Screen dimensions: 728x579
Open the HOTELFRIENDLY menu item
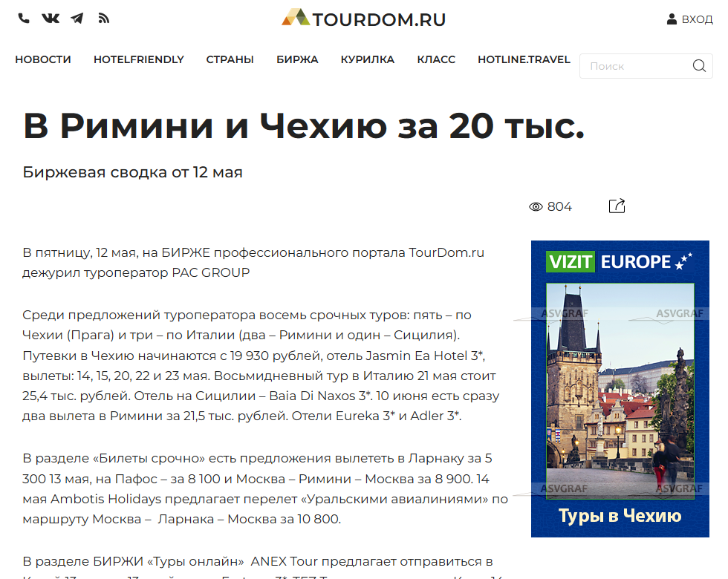pos(139,60)
